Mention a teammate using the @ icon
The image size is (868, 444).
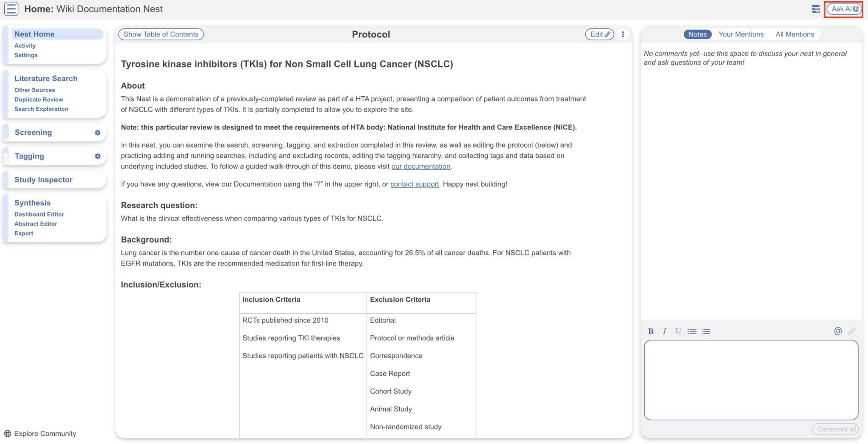837,331
